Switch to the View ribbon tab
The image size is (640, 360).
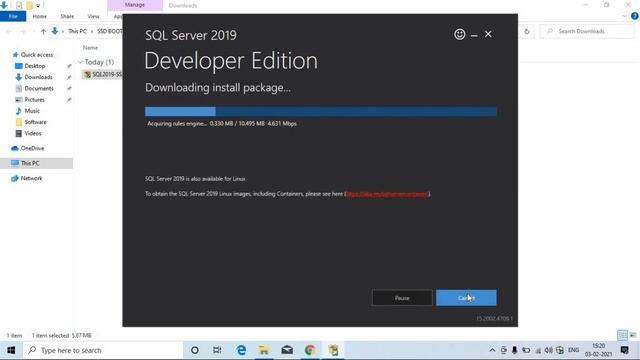(93, 16)
